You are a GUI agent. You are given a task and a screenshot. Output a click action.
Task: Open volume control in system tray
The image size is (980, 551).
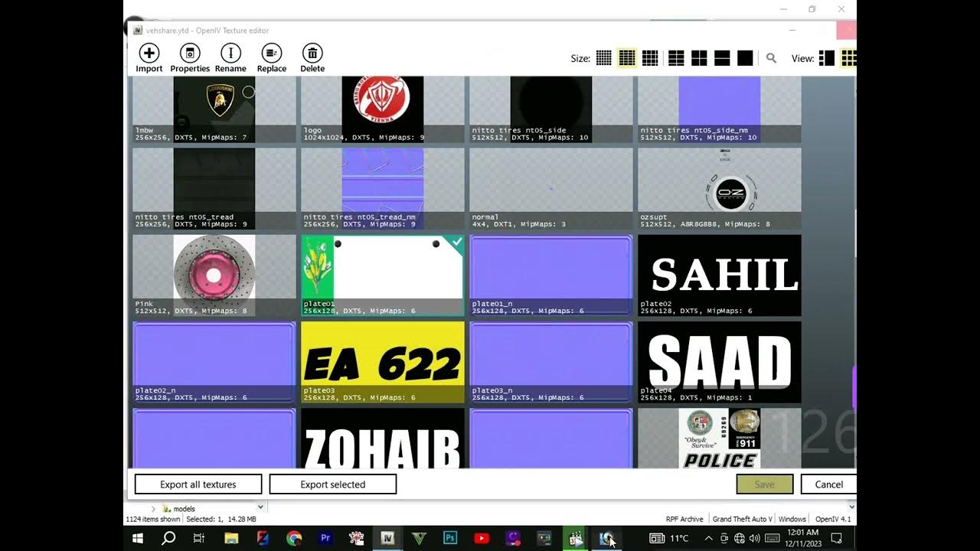click(x=754, y=538)
